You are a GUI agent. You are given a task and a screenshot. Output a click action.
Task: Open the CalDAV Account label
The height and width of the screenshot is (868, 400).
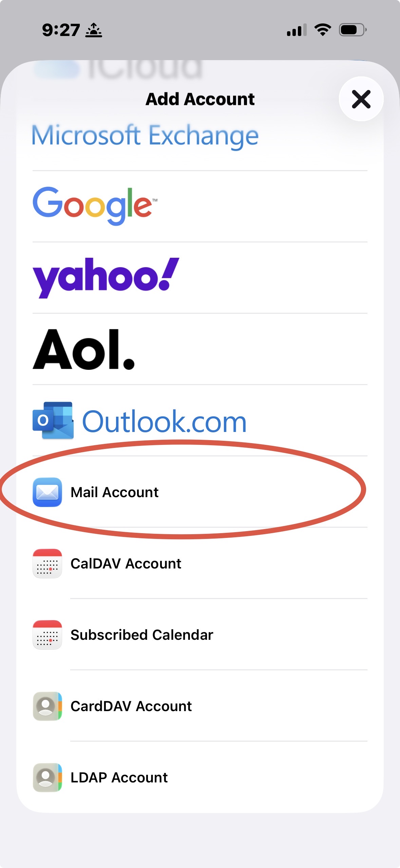(x=126, y=563)
